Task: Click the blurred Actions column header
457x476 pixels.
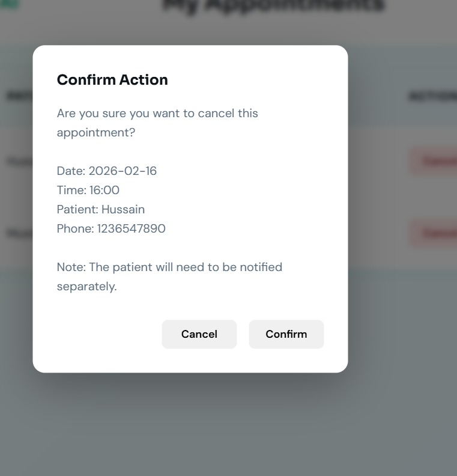Action: pos(433,96)
